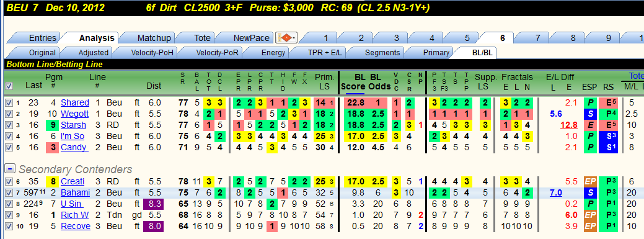Uncheck the checkbox for row 10 Recove
Viewport: 644px width, 239px height.
coord(9,226)
